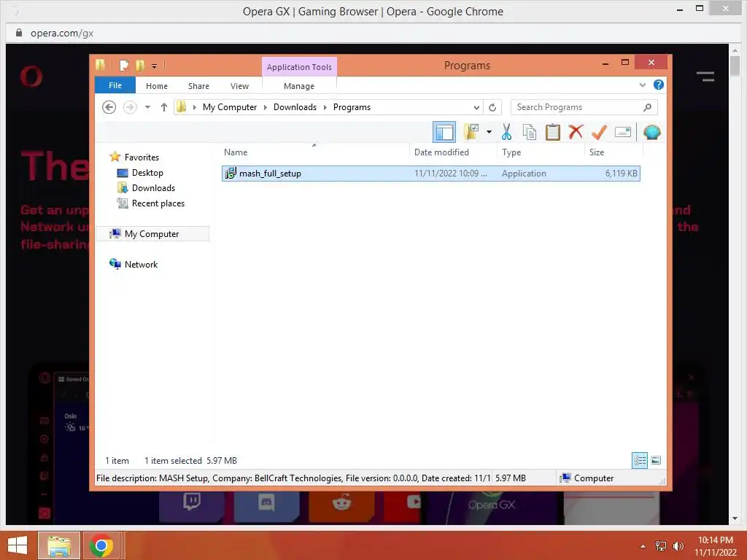This screenshot has width=747, height=560.
Task: Click the Chrome address bar opera.com/gx
Action: [x=62, y=33]
